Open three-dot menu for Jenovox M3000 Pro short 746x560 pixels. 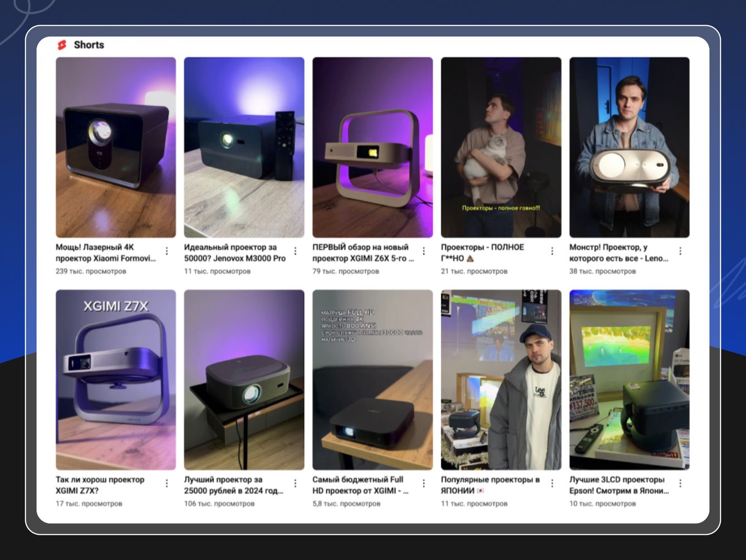(x=295, y=252)
